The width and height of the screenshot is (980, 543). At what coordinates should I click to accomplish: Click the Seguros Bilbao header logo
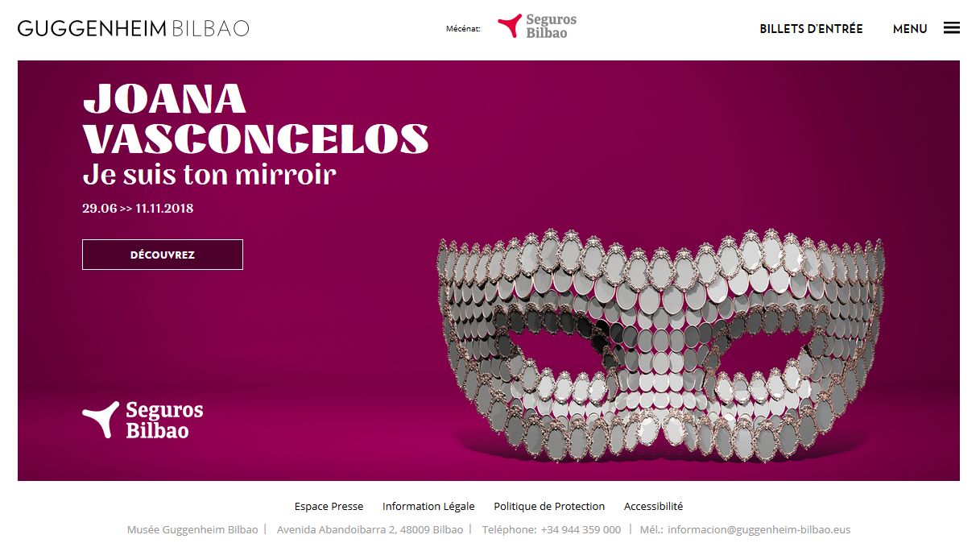tap(537, 27)
